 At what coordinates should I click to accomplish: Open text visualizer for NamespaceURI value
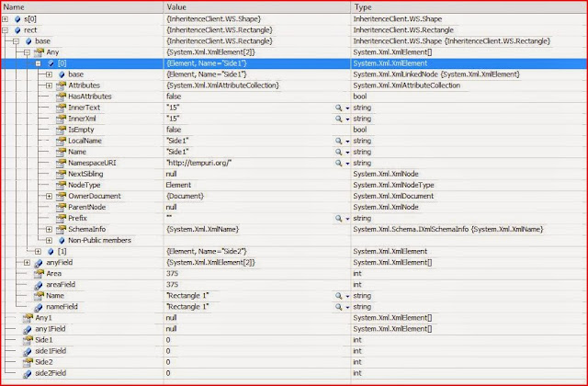coord(339,163)
